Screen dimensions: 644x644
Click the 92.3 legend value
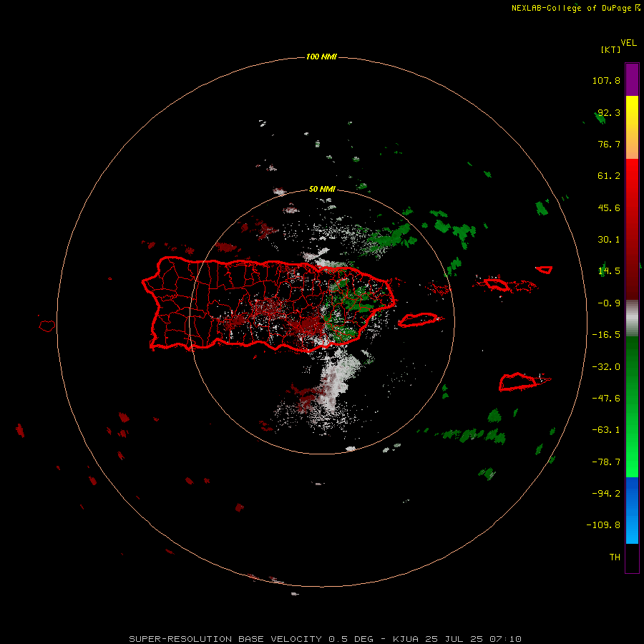(x=609, y=112)
